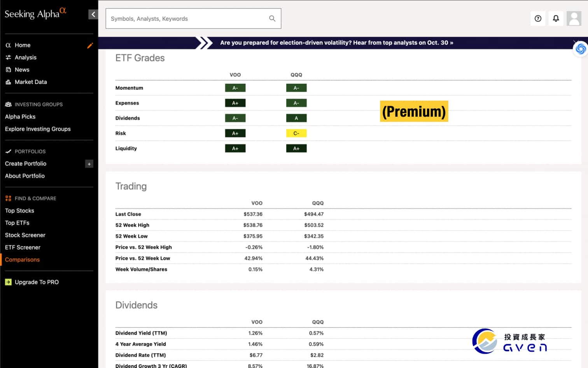Screen dimensions: 588x368
Task: Click VOO Dividend Yield 1.26%
Action: (255, 333)
